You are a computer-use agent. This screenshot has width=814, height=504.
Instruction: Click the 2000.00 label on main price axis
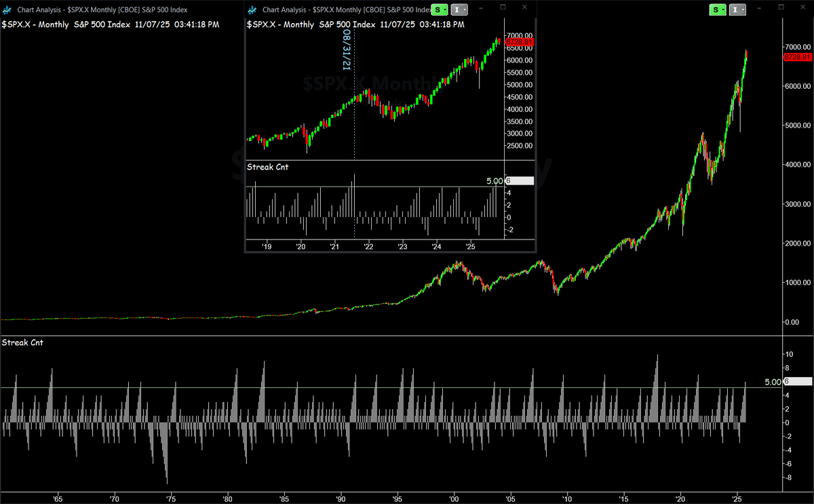click(798, 244)
